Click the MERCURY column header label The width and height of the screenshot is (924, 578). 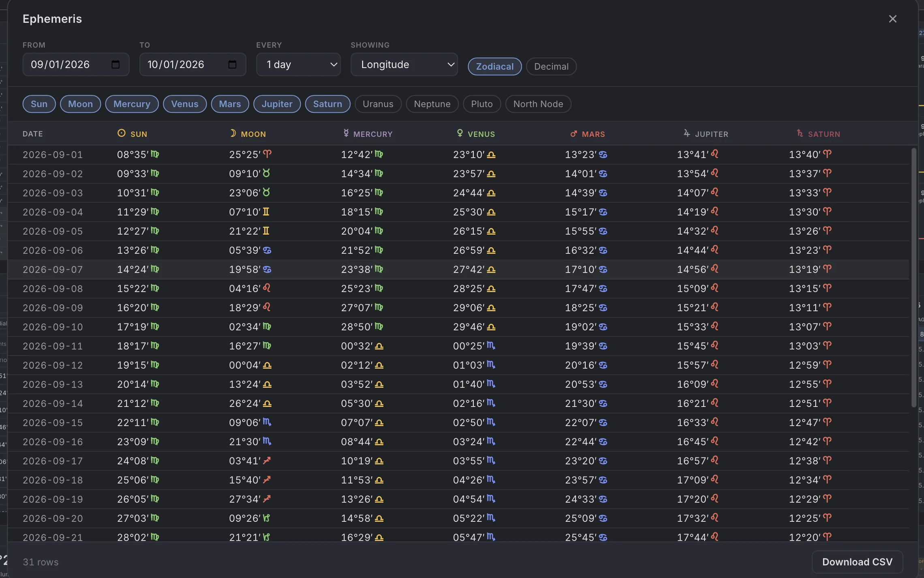(x=373, y=134)
